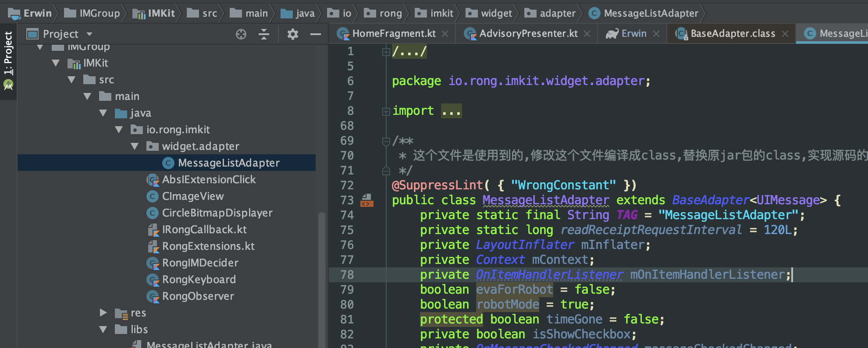
Task: Expand folded header comment on line 1
Action: 386,52
